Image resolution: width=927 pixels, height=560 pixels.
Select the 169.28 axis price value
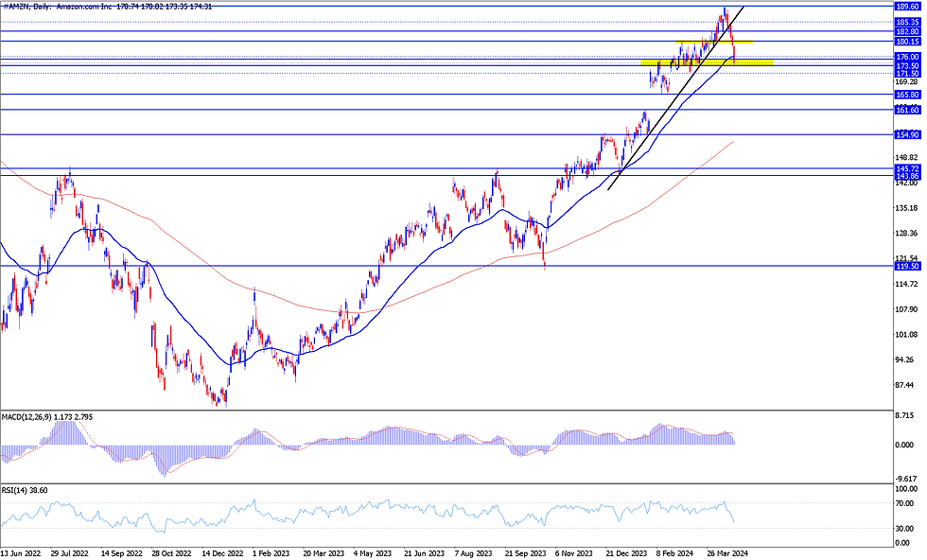coord(907,81)
